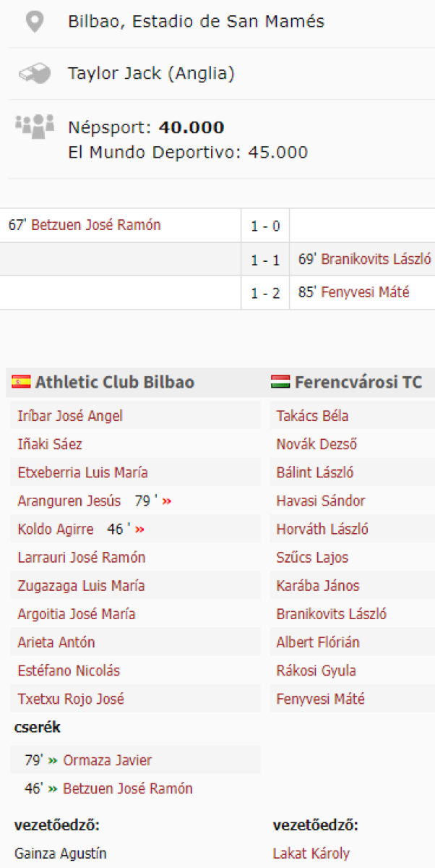This screenshot has height=868, width=435.
Task: Click the Athletic Club Bilbao team heading
Action: (x=114, y=382)
